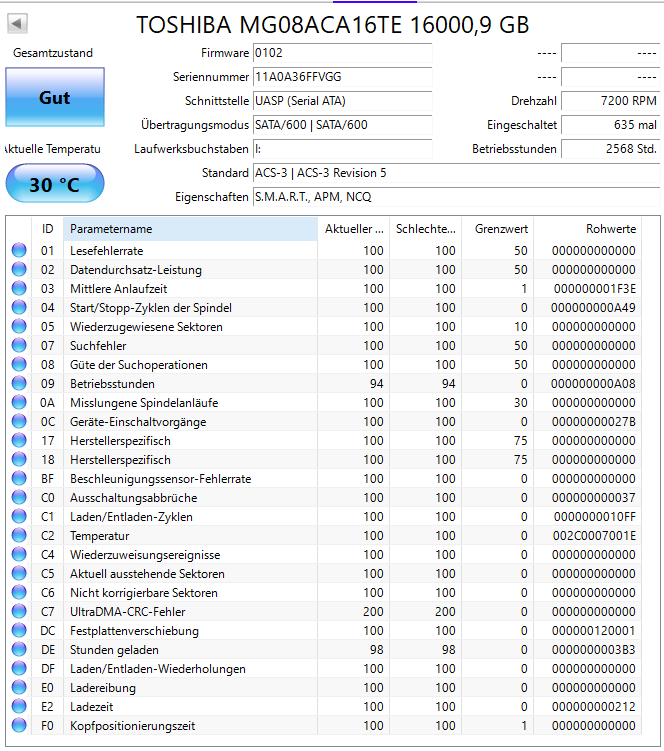This screenshot has height=751, width=664.
Task: Sort by the ID column header
Action: click(x=47, y=229)
